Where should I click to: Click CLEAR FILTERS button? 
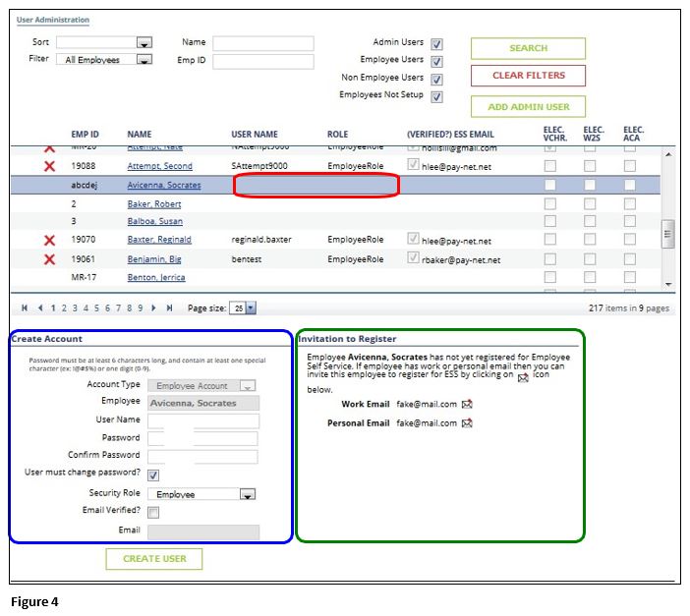(x=528, y=76)
